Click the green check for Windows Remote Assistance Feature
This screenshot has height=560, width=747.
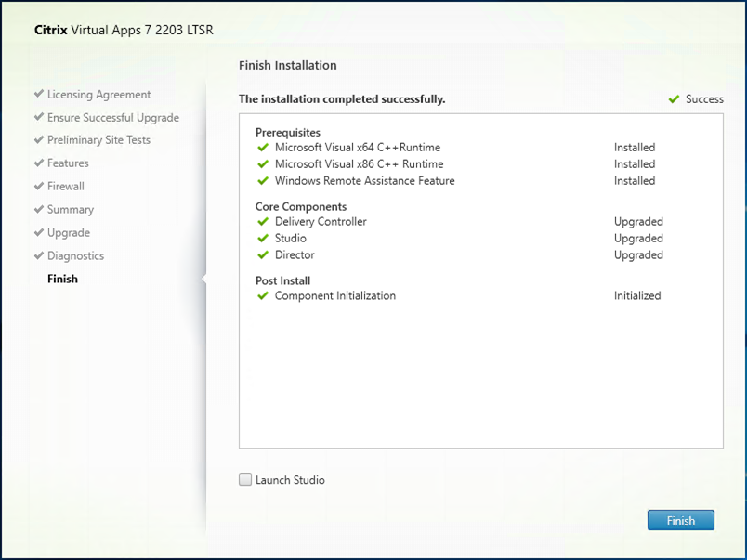pyautogui.click(x=263, y=181)
